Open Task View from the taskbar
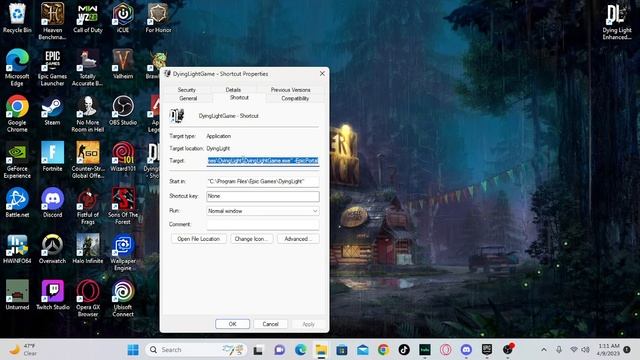This screenshot has height=360, width=640. tap(258, 350)
